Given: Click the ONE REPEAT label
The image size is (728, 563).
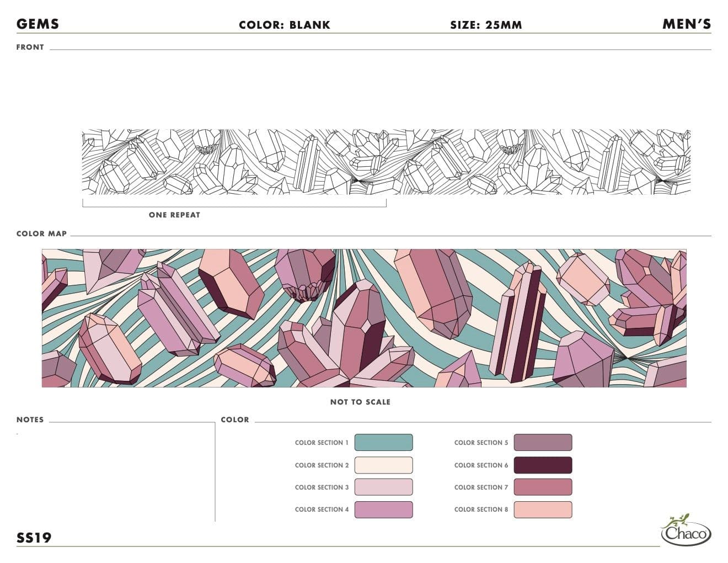Looking at the screenshot, I should pyautogui.click(x=174, y=215).
